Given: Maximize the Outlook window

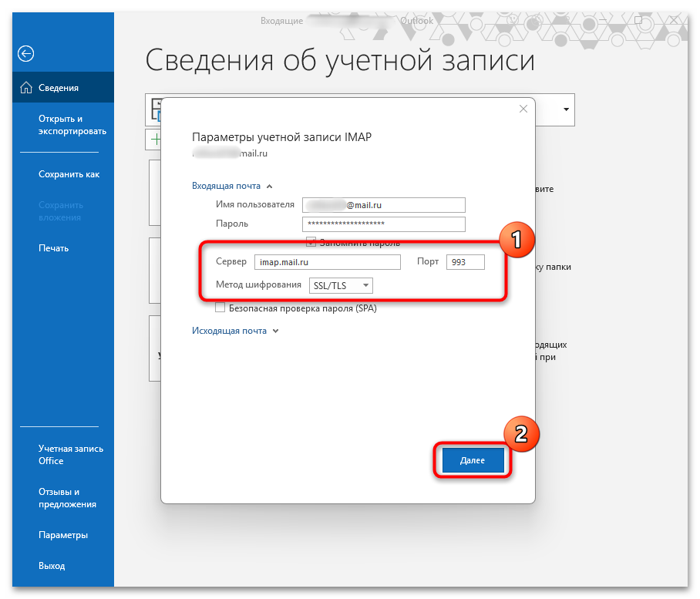Looking at the screenshot, I should point(638,21).
